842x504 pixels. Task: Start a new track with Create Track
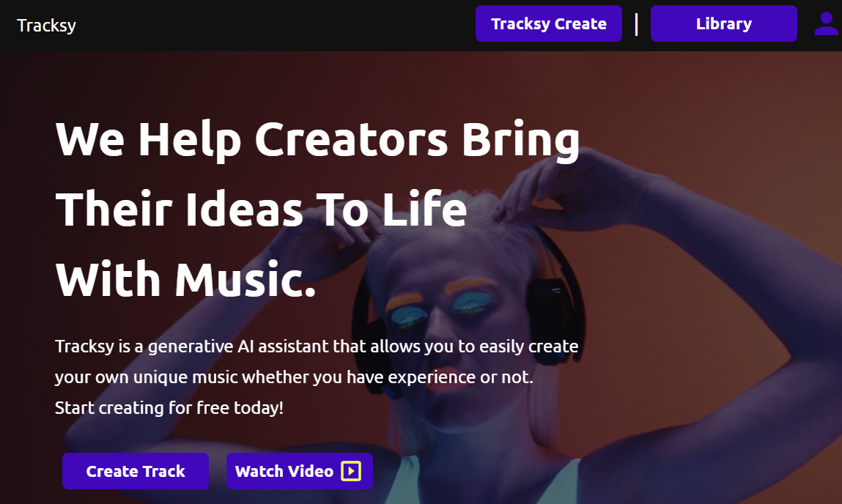(136, 471)
